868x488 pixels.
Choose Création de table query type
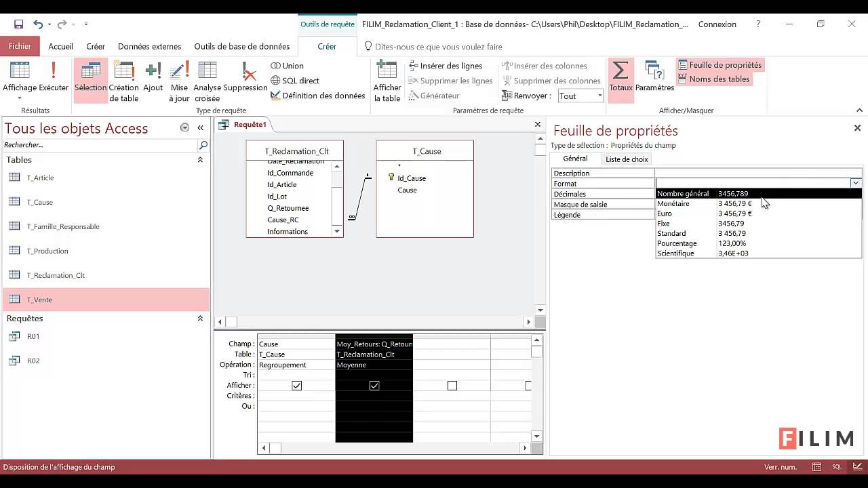(x=124, y=81)
